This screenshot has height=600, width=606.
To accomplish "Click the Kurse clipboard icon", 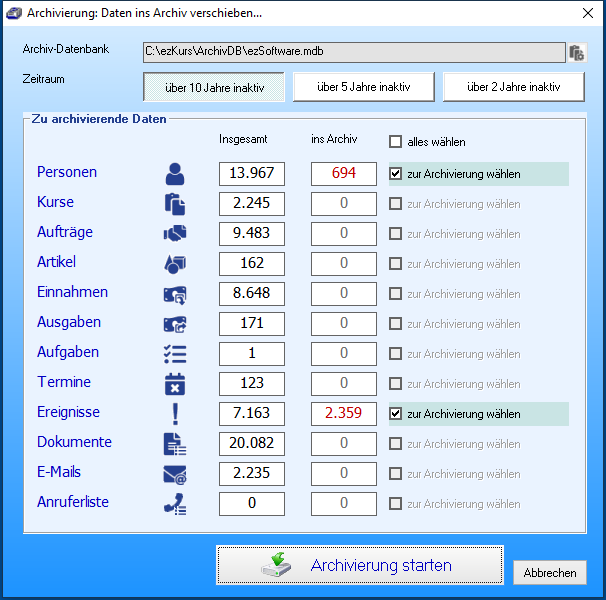I will [x=175, y=204].
